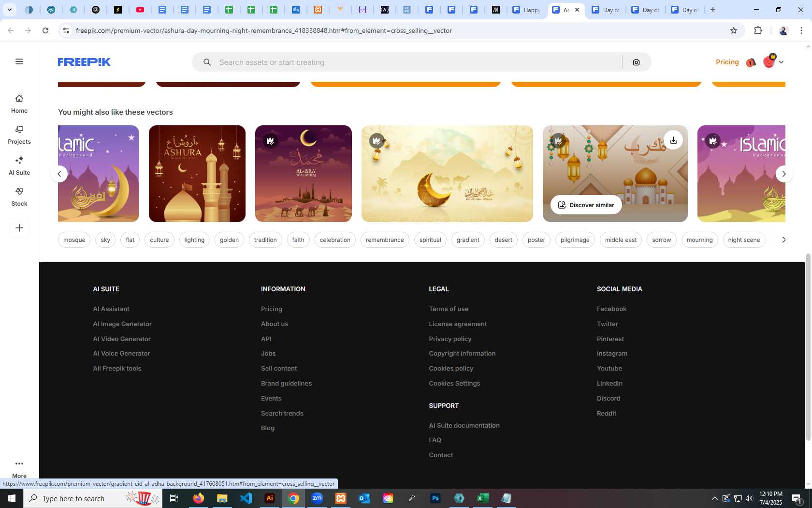The image size is (812, 508).
Task: Click the Pricing link in header
Action: 727,62
